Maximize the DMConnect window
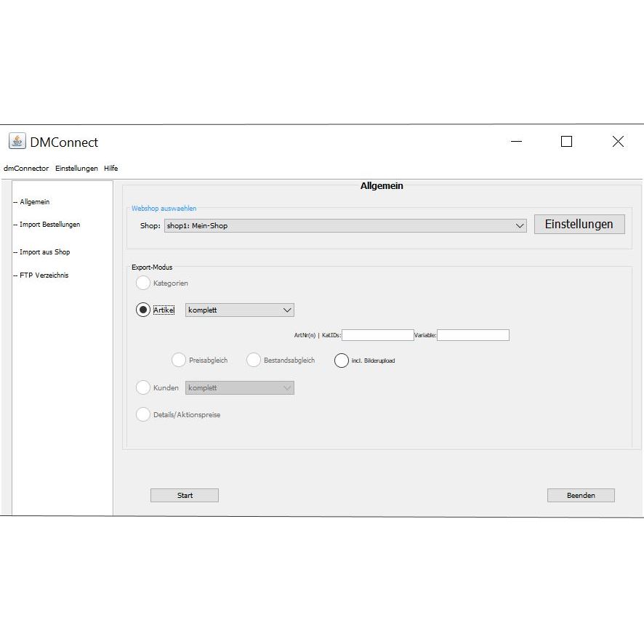Image resolution: width=644 pixels, height=644 pixels. tap(566, 142)
